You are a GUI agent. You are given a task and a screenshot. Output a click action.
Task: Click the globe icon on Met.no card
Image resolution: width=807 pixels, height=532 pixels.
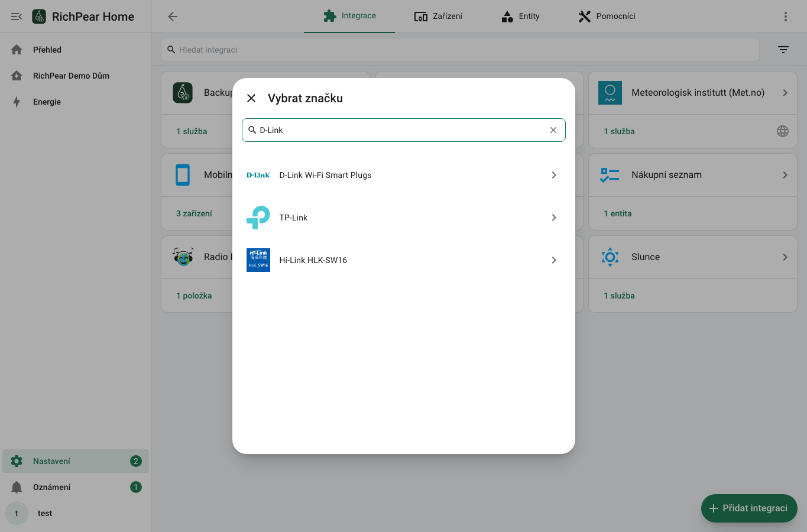tap(783, 131)
